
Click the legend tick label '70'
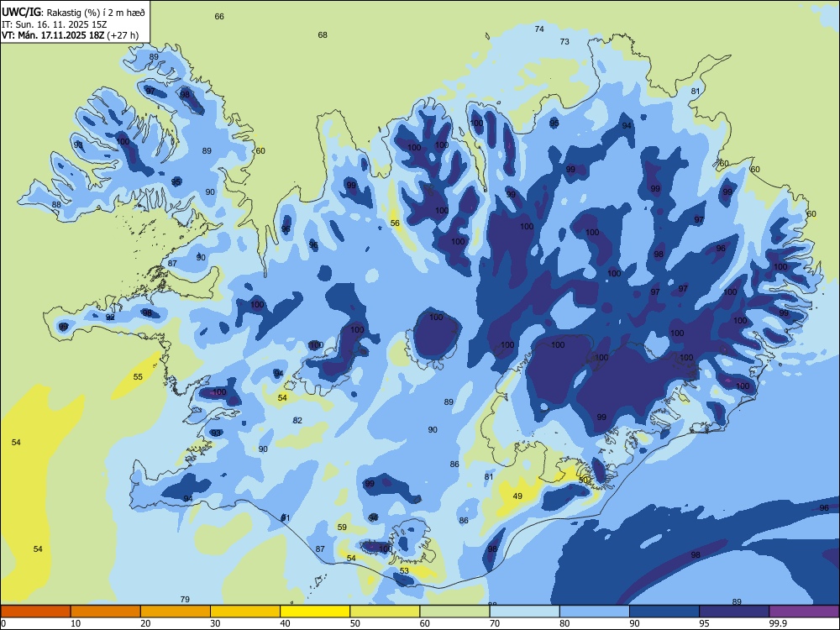coord(495,623)
